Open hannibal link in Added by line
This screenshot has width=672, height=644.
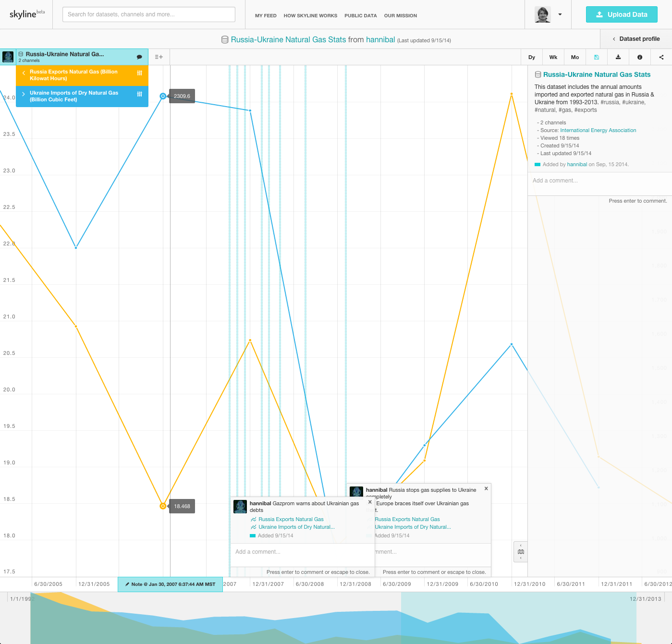pyautogui.click(x=577, y=164)
